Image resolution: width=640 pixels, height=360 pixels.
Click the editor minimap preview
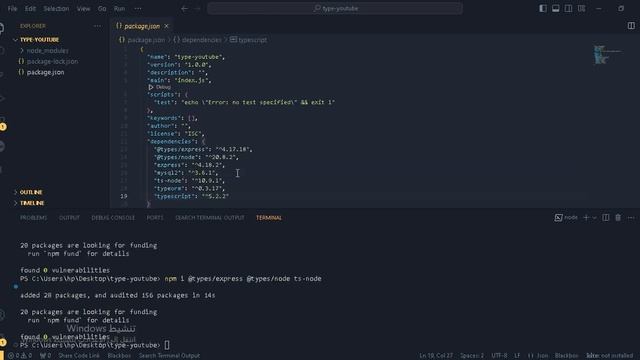point(607,55)
